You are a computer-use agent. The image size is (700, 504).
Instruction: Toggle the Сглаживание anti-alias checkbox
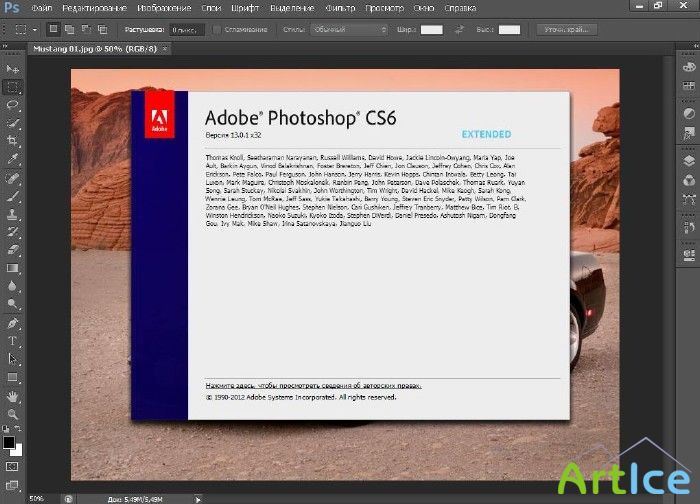(x=217, y=29)
